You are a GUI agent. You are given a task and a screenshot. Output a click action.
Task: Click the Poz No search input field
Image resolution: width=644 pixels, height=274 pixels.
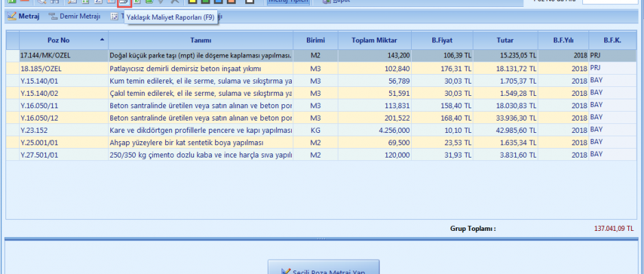(x=611, y=2)
